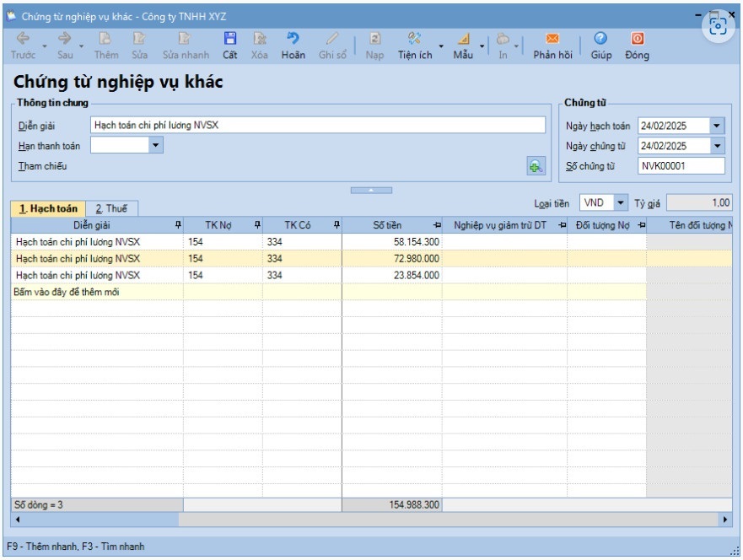Open the Hạn thanh toán dropdown
This screenshot has width=743, height=560.
(x=156, y=146)
